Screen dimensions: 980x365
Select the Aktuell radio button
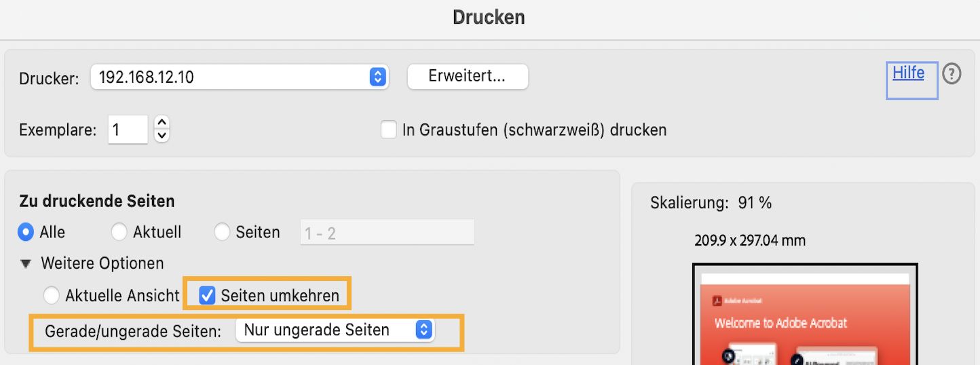119,232
